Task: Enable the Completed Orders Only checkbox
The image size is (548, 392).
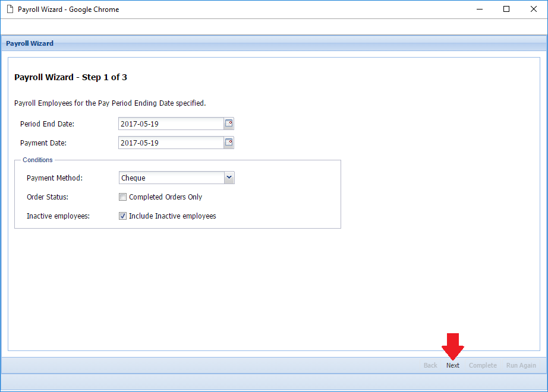Action: 122,197
